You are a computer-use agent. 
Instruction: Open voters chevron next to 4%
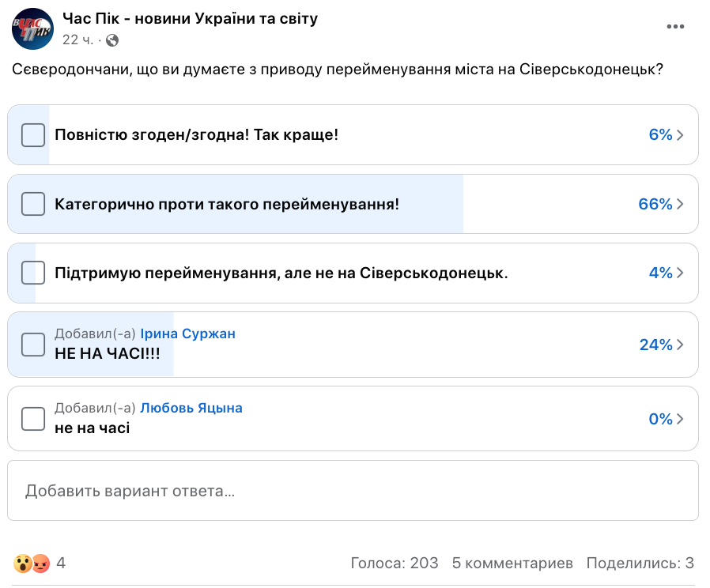coord(680,273)
